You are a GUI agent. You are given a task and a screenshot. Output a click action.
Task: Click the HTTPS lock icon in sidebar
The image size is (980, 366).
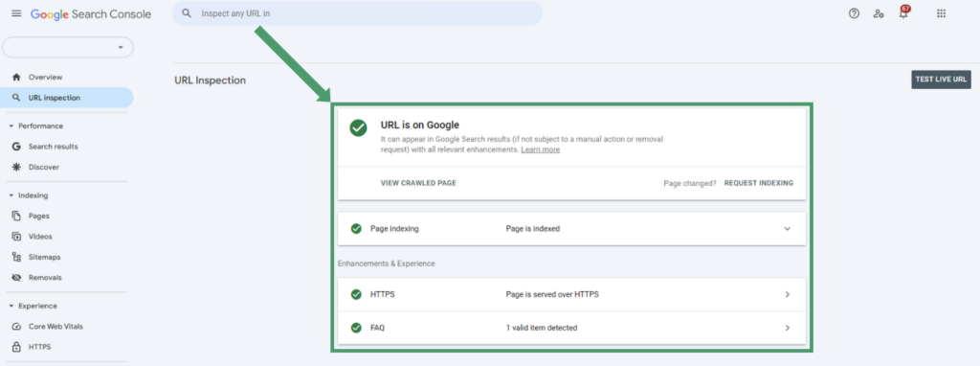(17, 347)
